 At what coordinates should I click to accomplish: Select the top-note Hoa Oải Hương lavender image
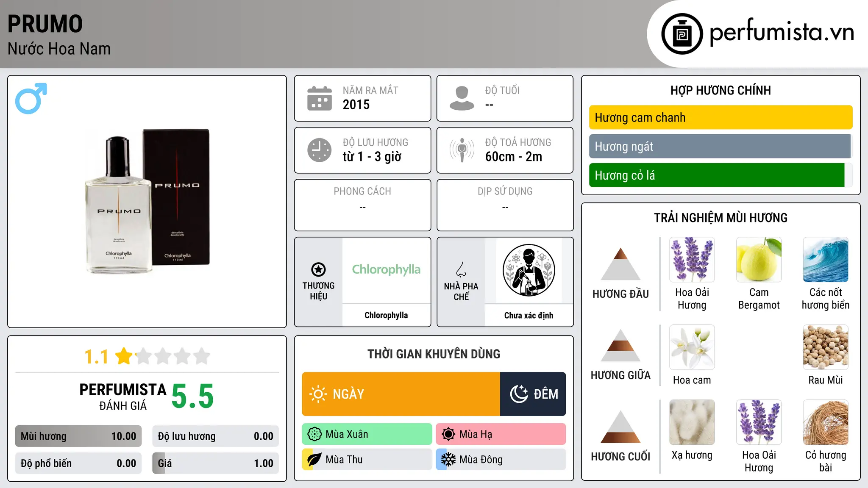tap(692, 260)
